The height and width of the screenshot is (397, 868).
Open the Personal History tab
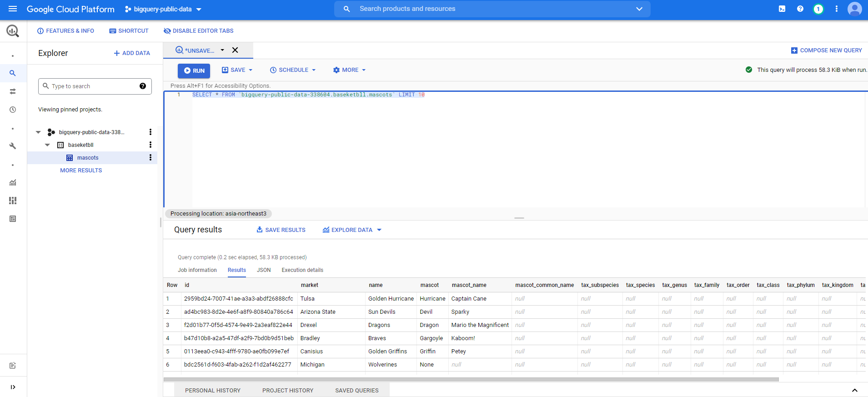click(213, 390)
